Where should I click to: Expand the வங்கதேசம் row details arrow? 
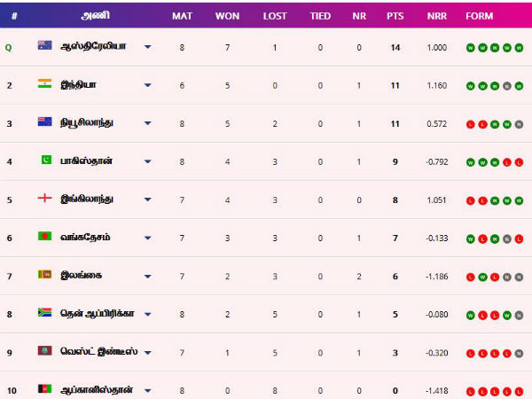(147, 239)
